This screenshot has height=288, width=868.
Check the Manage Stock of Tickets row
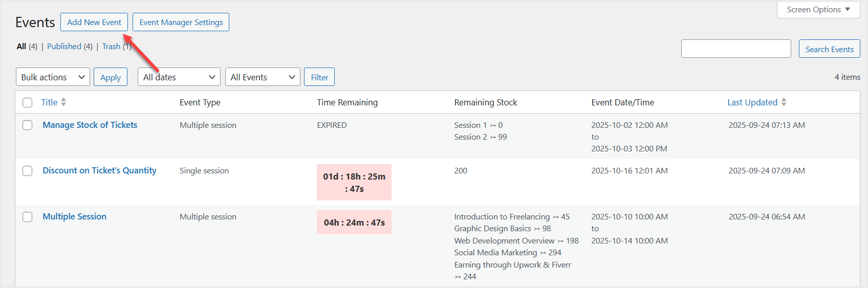[28, 125]
